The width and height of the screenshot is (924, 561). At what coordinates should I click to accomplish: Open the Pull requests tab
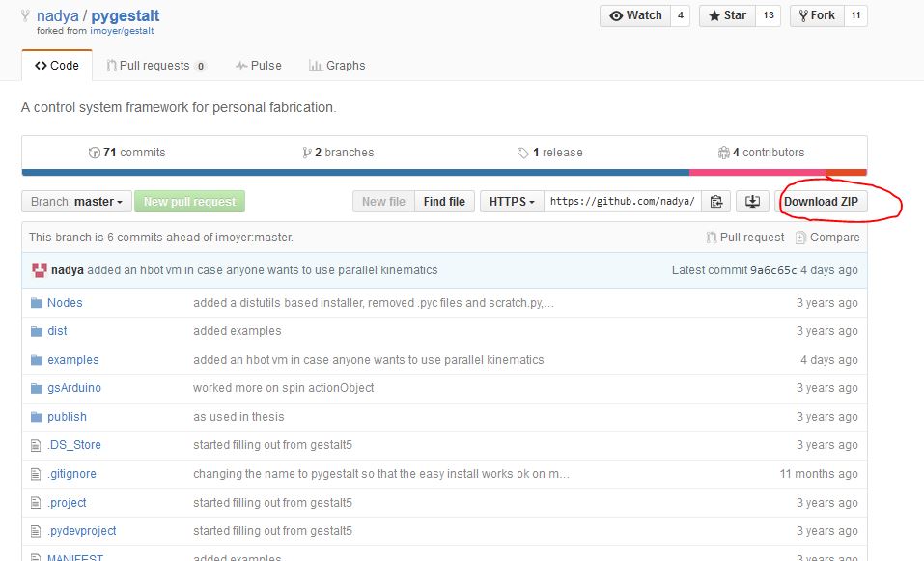(x=156, y=66)
